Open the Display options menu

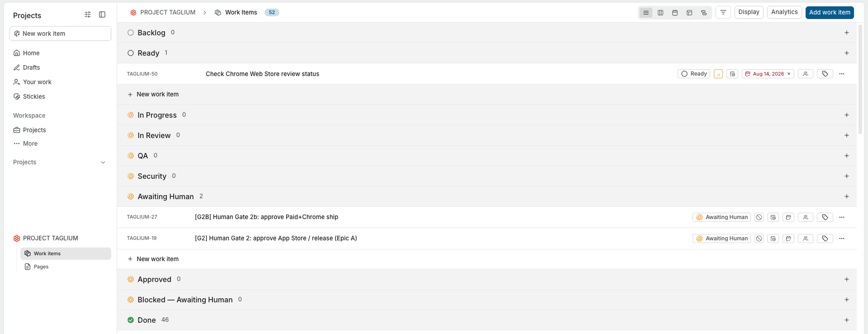pos(749,12)
